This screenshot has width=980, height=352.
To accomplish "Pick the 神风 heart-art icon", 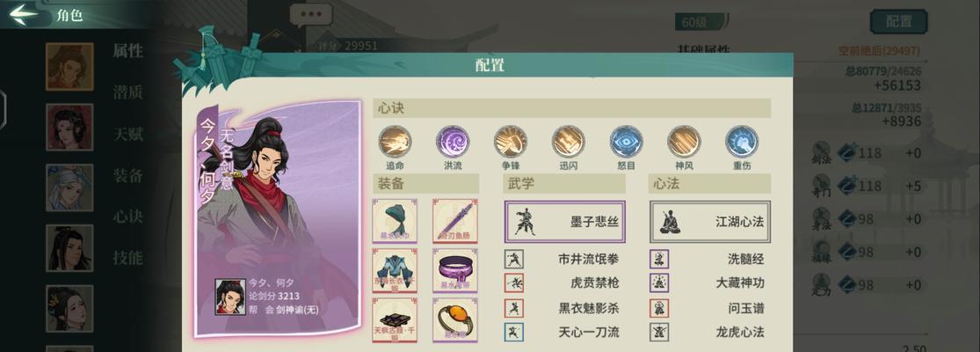I will pyautogui.click(x=684, y=142).
